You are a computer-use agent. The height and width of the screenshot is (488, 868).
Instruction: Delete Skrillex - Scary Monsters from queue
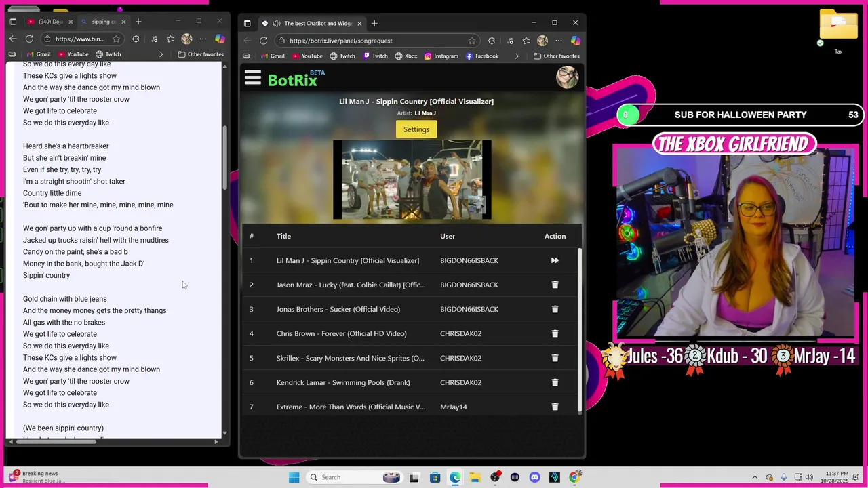tap(555, 358)
